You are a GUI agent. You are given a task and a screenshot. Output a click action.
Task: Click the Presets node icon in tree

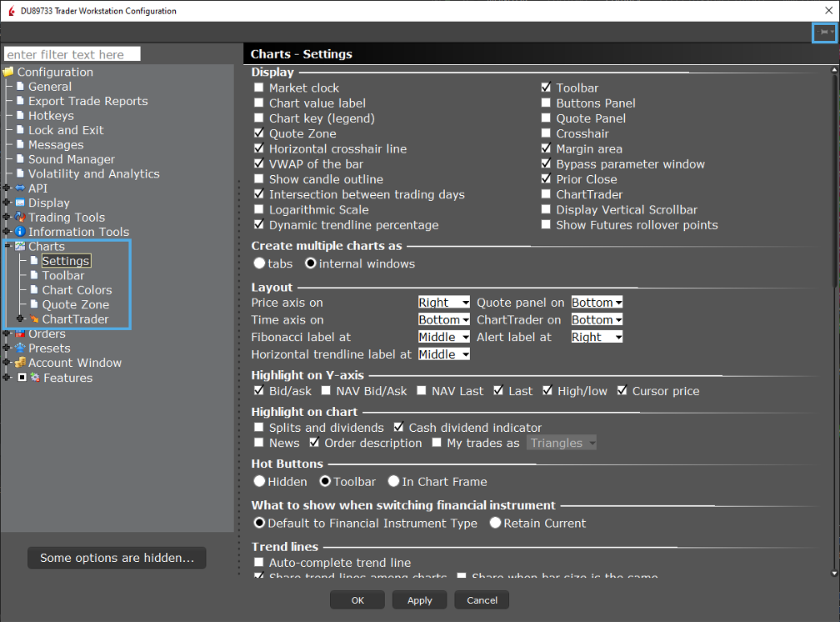pyautogui.click(x=19, y=349)
